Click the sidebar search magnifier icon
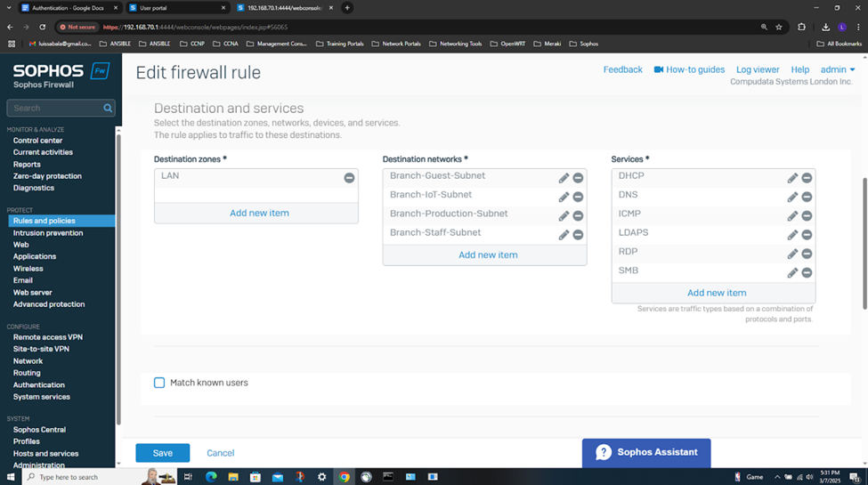Viewport: 868px width, 485px height. [108, 108]
